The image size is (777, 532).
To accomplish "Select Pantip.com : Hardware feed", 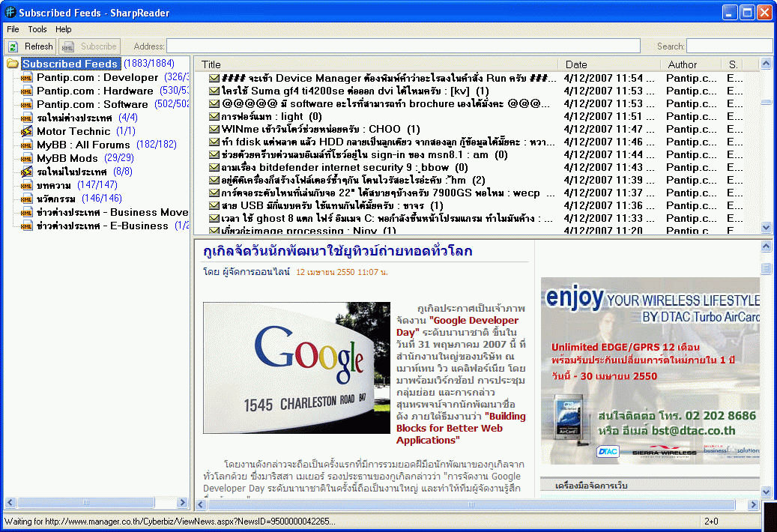I will point(94,91).
